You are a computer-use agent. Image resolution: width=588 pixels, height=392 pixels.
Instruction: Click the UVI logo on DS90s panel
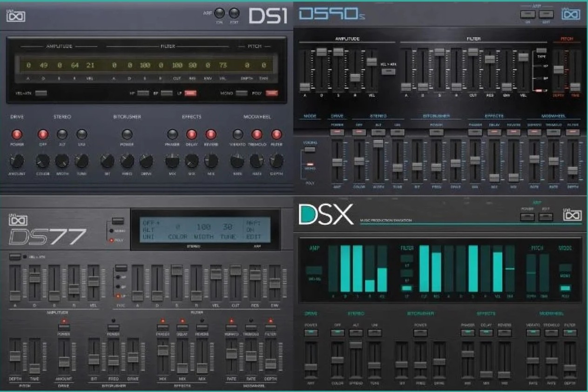coord(570,14)
